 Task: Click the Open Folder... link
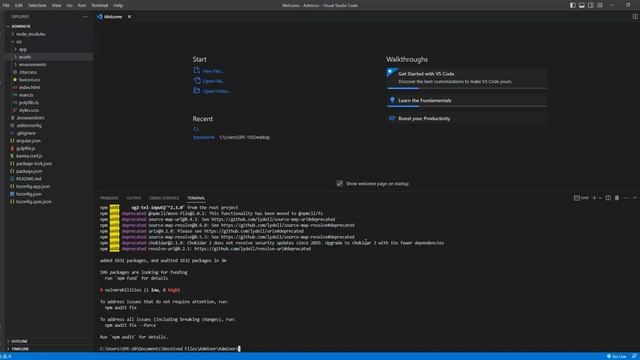pyautogui.click(x=217, y=91)
